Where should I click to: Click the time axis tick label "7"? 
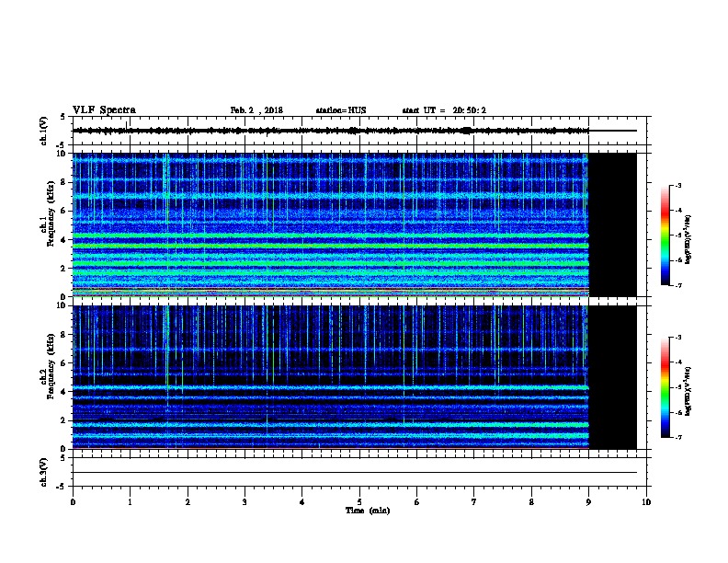coord(474,502)
